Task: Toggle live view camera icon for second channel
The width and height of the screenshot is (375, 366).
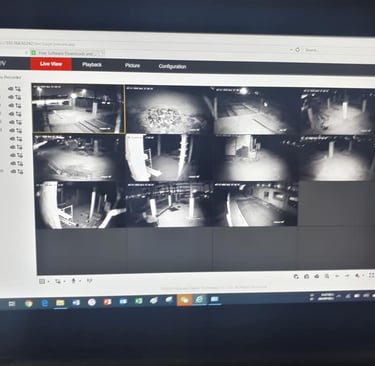Action: 11,97
